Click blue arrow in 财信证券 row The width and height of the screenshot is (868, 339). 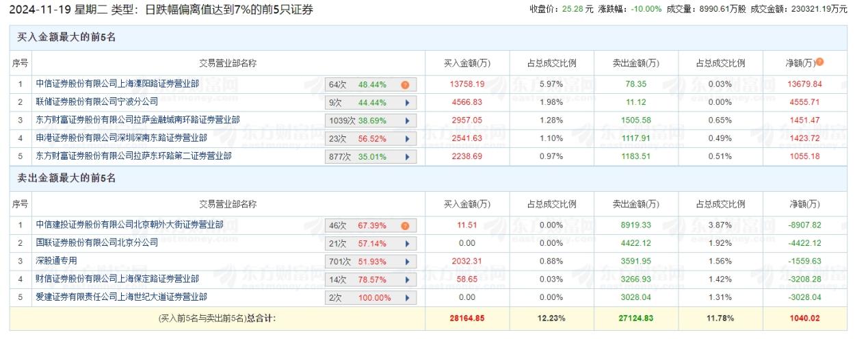406,279
